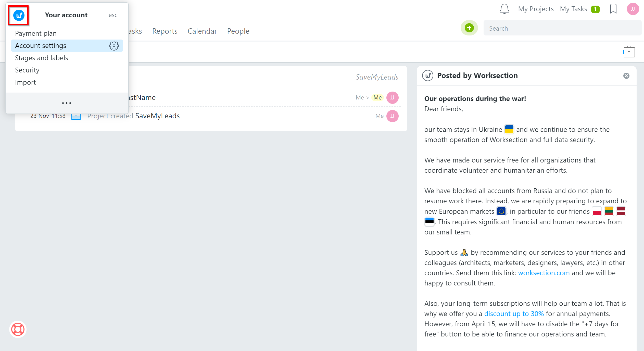Image resolution: width=644 pixels, height=351 pixels.
Task: Switch to the Calendar tab
Action: 202,31
